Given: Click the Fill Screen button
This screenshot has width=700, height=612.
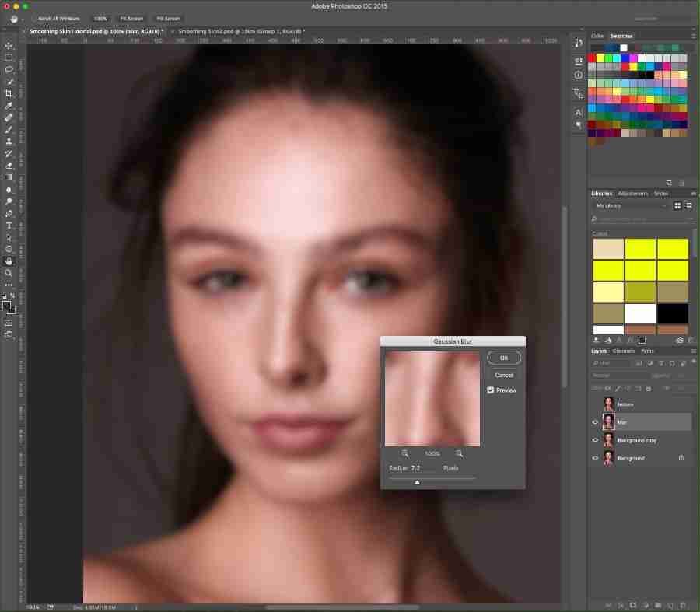Looking at the screenshot, I should coord(168,19).
